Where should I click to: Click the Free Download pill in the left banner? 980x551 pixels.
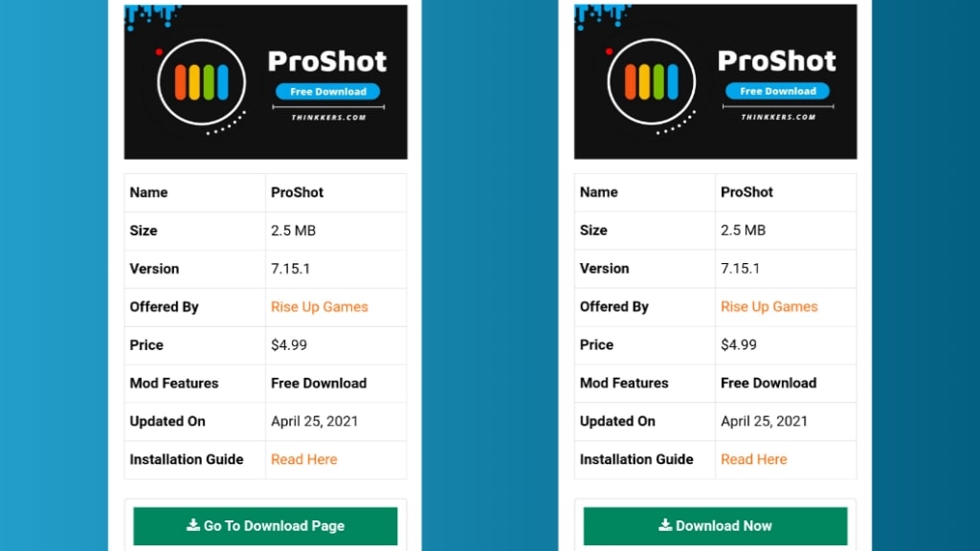(327, 92)
